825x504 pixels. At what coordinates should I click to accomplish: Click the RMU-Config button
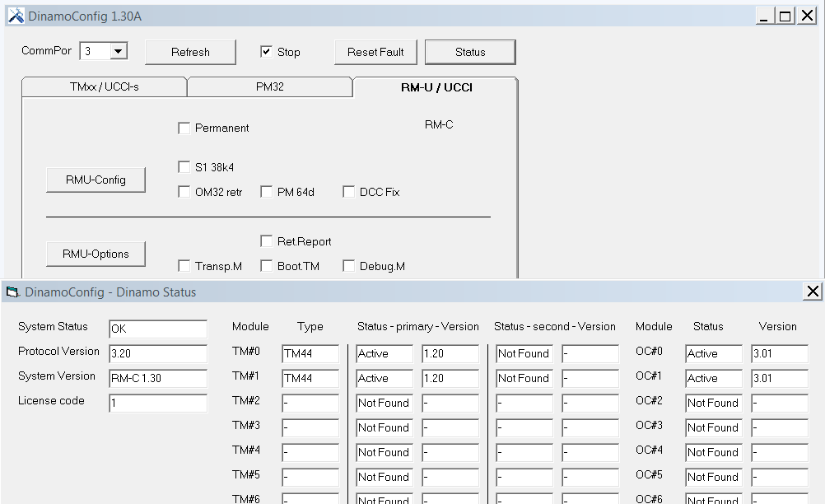[96, 180]
